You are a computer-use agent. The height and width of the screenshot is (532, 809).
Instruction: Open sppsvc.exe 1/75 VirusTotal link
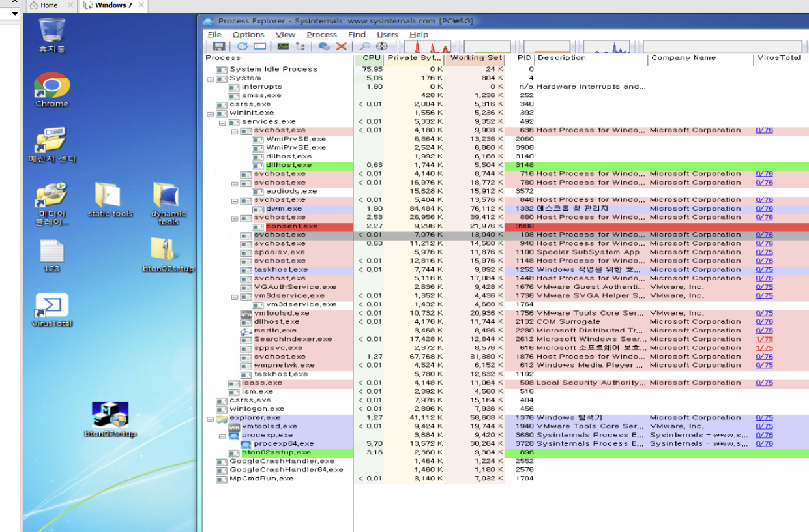click(x=764, y=348)
